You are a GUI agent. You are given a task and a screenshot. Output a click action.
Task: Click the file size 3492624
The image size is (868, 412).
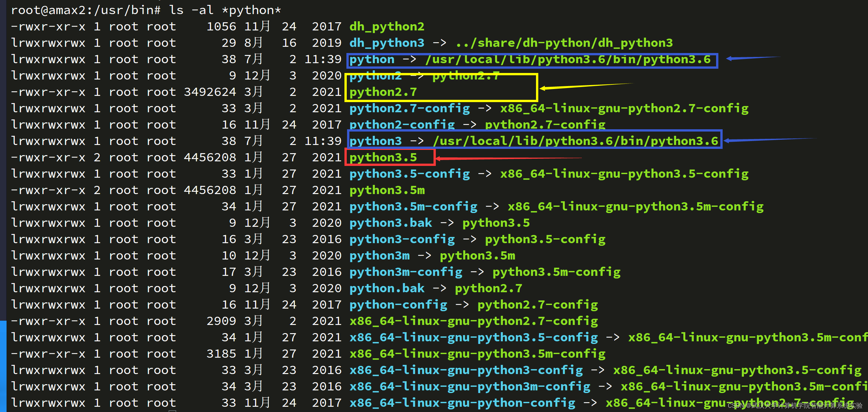click(210, 92)
